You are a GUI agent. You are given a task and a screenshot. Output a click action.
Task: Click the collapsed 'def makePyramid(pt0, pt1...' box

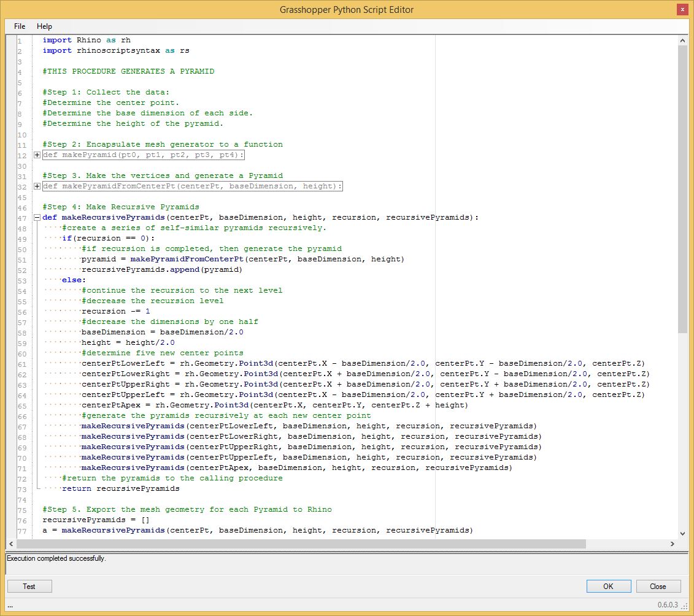(144, 155)
